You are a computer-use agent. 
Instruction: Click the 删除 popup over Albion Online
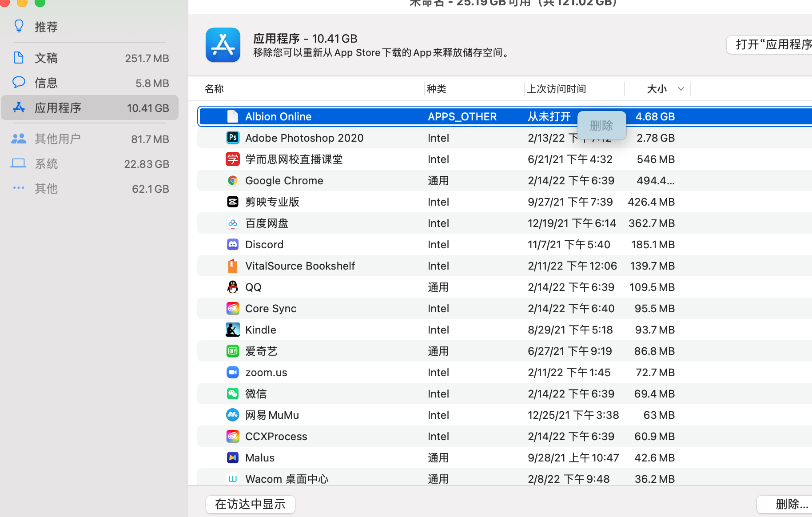pos(601,126)
